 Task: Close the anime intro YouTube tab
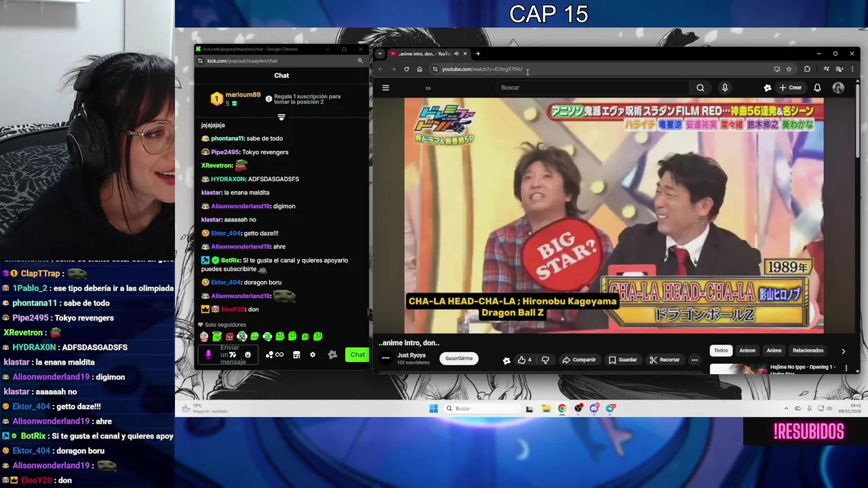point(465,54)
